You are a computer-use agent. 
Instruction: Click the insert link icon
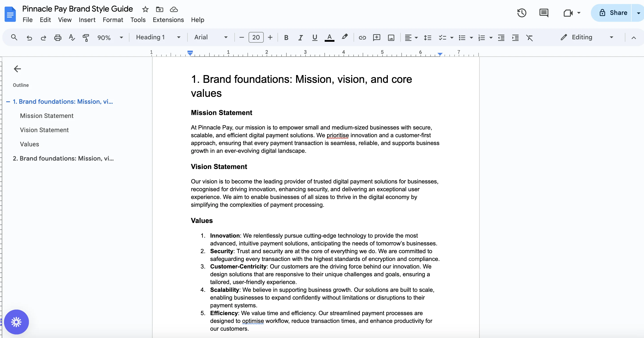click(x=362, y=38)
